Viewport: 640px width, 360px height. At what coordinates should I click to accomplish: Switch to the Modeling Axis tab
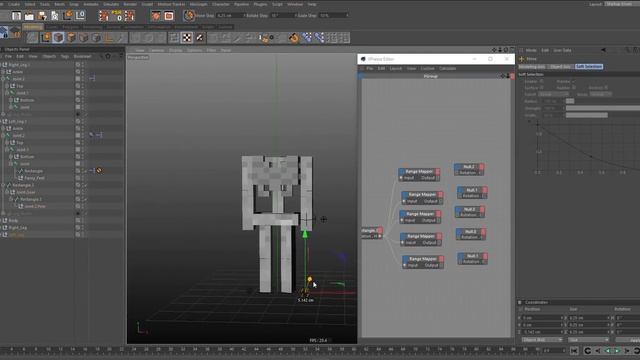[532, 67]
